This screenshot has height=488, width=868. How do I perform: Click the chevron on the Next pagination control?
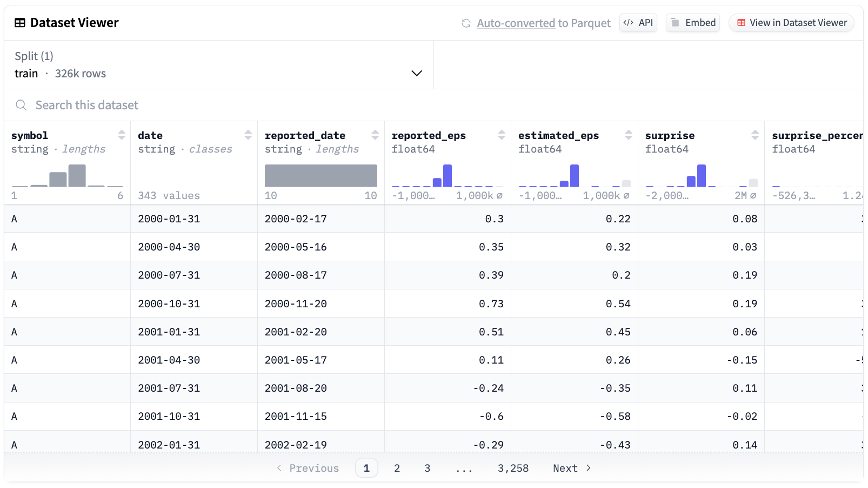pyautogui.click(x=588, y=468)
